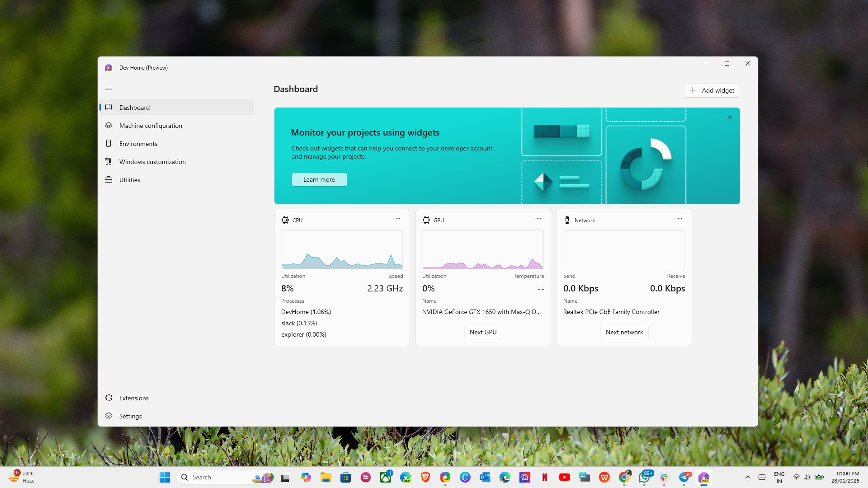The image size is (868, 488).
Task: Expand hidden system tray icons
Action: coord(747,477)
